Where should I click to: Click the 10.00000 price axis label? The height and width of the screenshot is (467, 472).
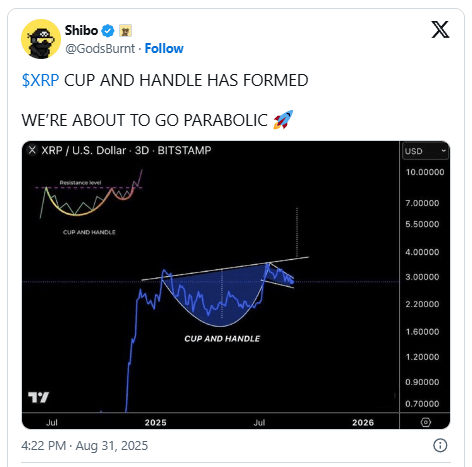(x=425, y=172)
